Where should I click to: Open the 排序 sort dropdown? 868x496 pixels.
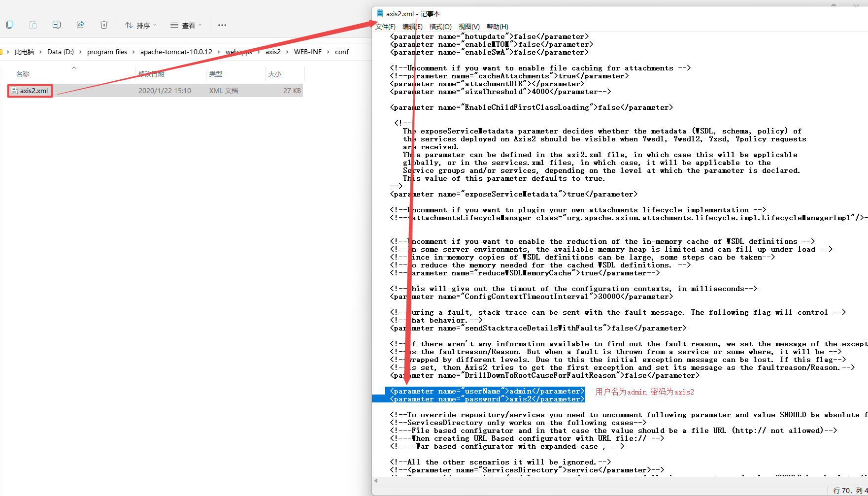141,25
